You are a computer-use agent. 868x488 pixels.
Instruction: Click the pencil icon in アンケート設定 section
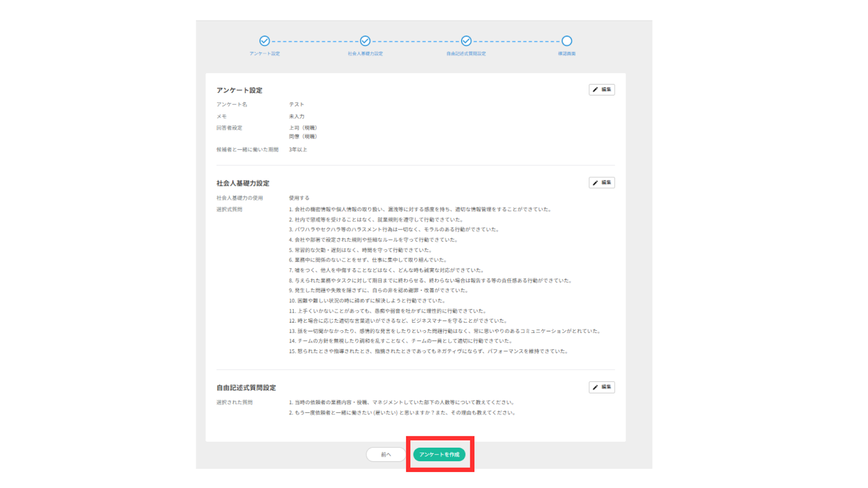click(596, 90)
